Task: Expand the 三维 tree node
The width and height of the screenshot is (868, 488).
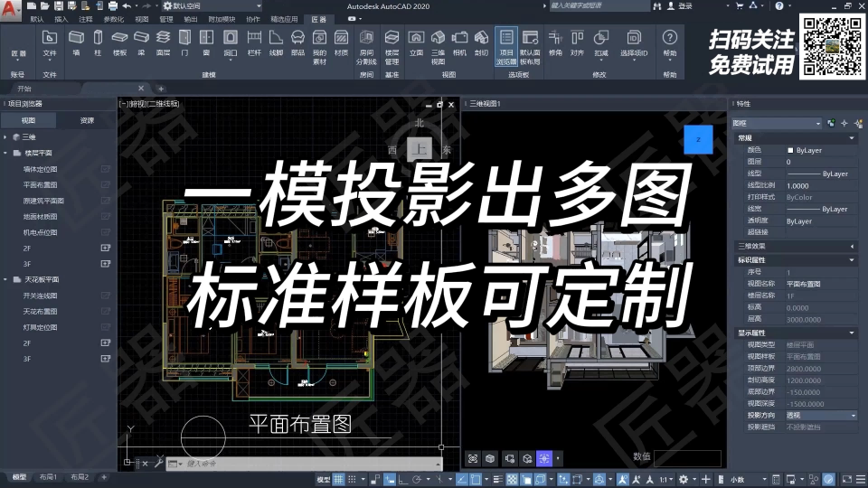Action: (5, 137)
